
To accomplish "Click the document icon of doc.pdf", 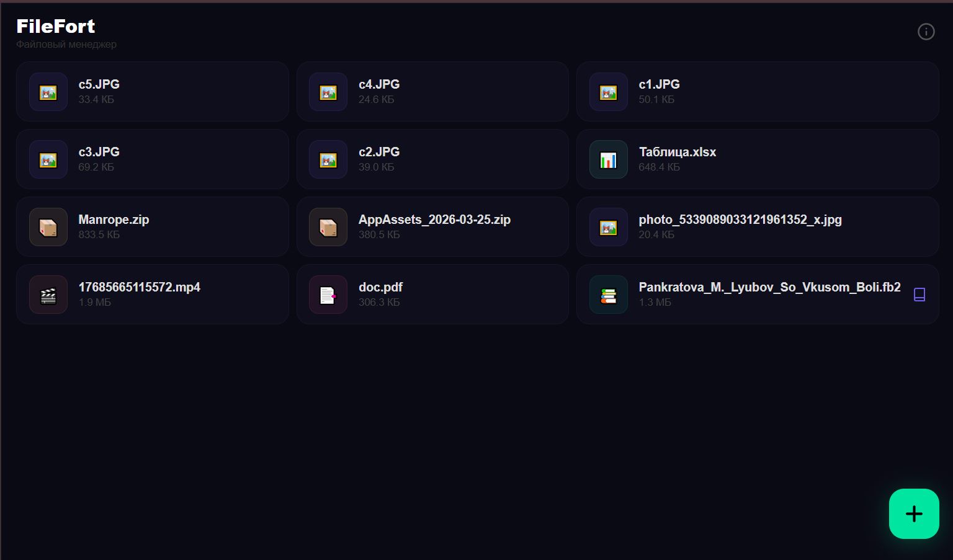I will [328, 295].
